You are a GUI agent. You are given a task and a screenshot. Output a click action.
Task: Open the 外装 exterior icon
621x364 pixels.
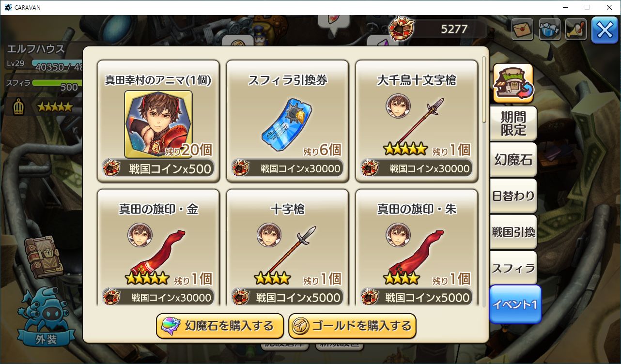46,317
